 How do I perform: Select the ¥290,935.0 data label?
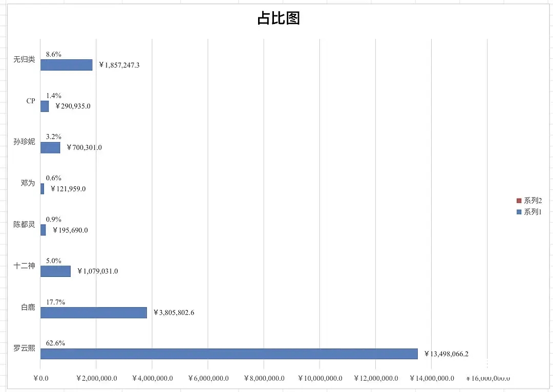[x=72, y=106]
